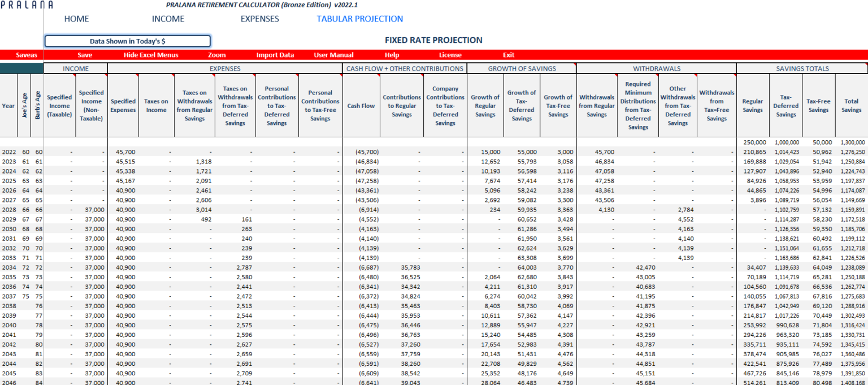Image resolution: width=868 pixels, height=385 pixels.
Task: Click Exit on the red toolbar
Action: pyautogui.click(x=507, y=55)
